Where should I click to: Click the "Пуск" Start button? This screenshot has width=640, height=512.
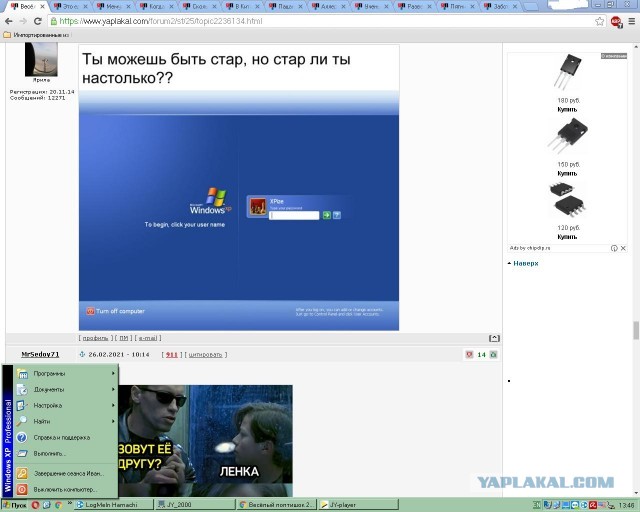coord(14,505)
